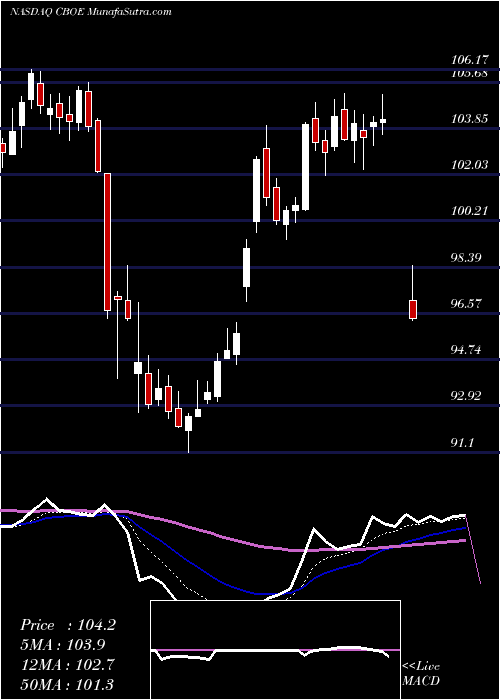500x700 pixels.
Task: Click the NASDAQ CBOE MunafaSutra.com title text
Action: click(91, 12)
